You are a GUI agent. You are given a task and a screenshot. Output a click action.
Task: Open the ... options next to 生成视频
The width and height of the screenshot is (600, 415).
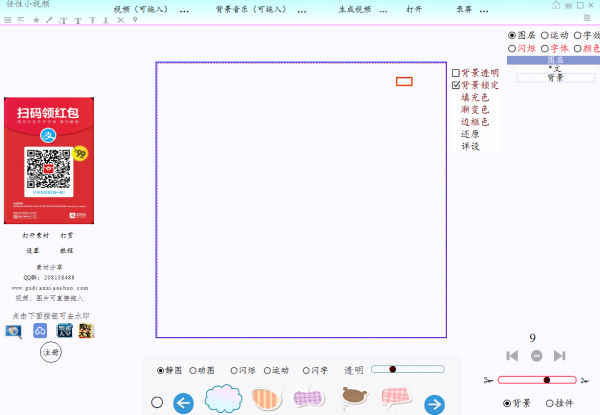coord(383,11)
